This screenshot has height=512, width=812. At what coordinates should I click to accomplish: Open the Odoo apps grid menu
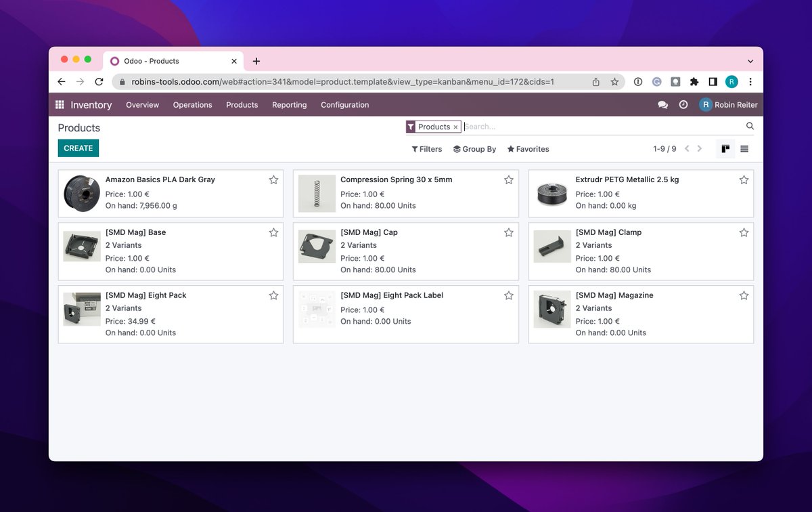(60, 105)
